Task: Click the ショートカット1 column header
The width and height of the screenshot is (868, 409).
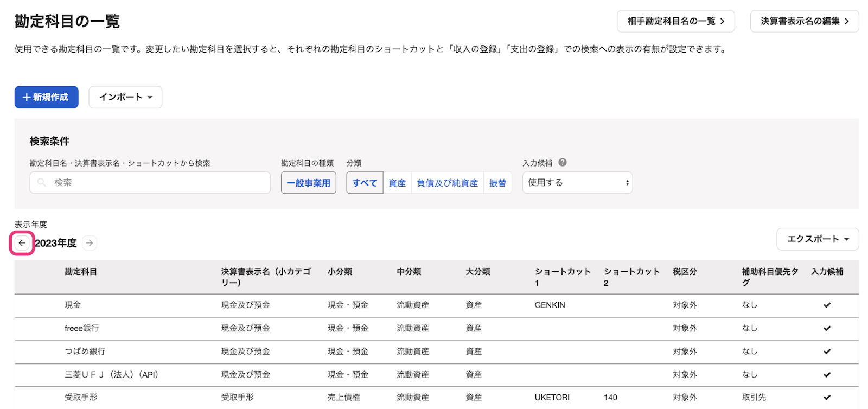Action: [563, 277]
